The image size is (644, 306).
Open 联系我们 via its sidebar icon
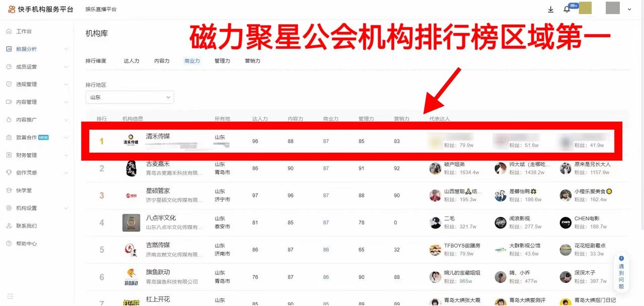coord(9,226)
